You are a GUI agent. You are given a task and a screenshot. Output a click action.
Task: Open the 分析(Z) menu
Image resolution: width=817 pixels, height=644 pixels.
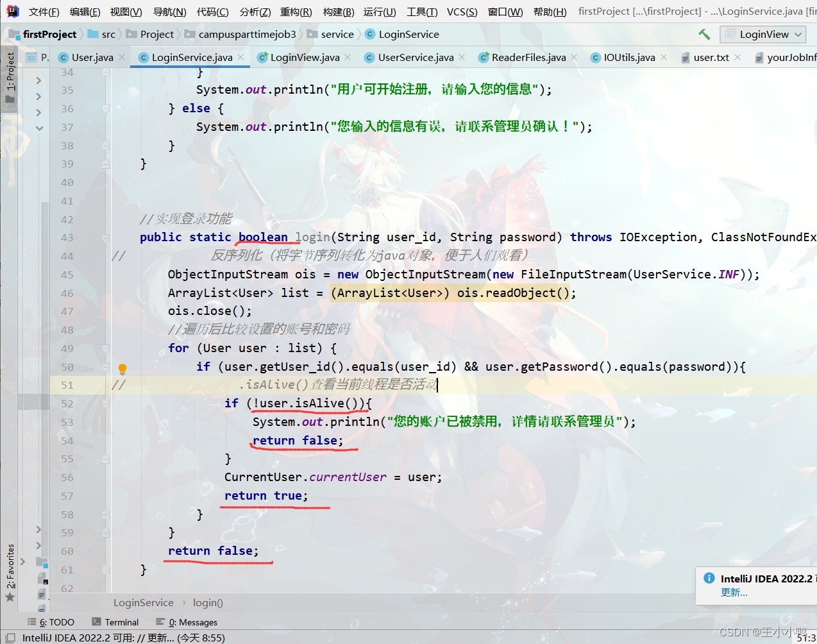click(255, 12)
